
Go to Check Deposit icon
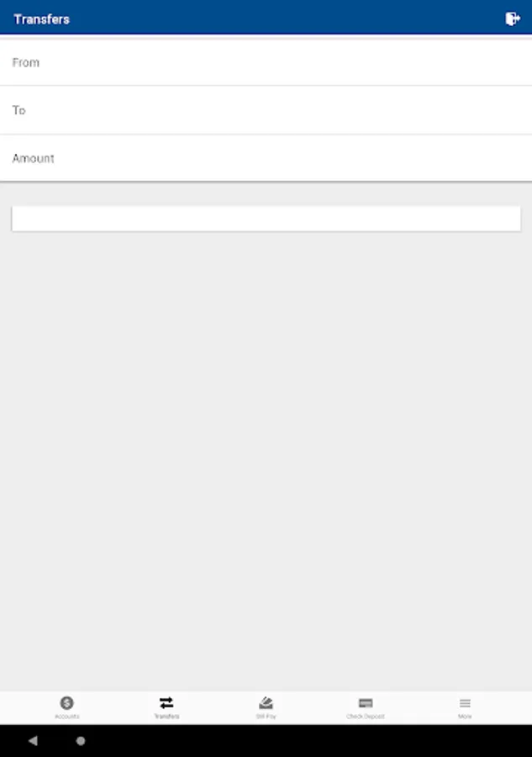366,703
